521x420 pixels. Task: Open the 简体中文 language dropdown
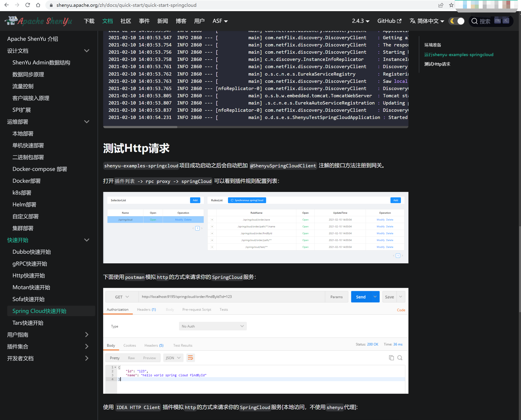point(427,21)
